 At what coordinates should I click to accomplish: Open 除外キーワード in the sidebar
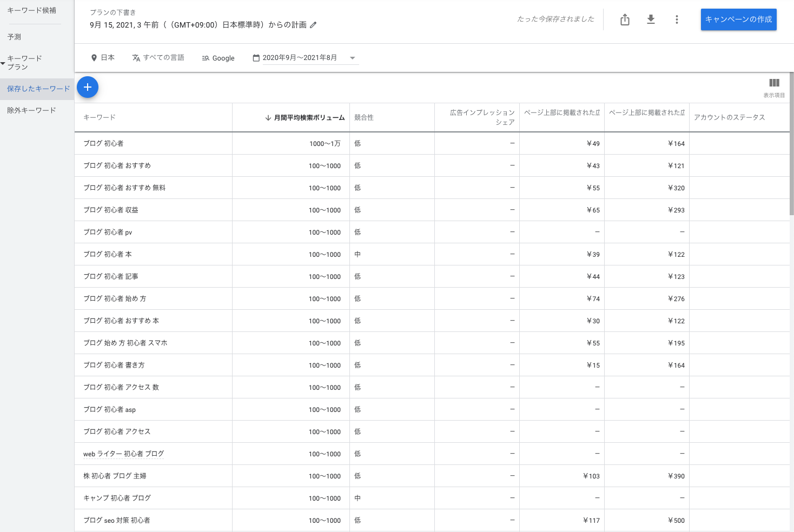click(x=32, y=110)
